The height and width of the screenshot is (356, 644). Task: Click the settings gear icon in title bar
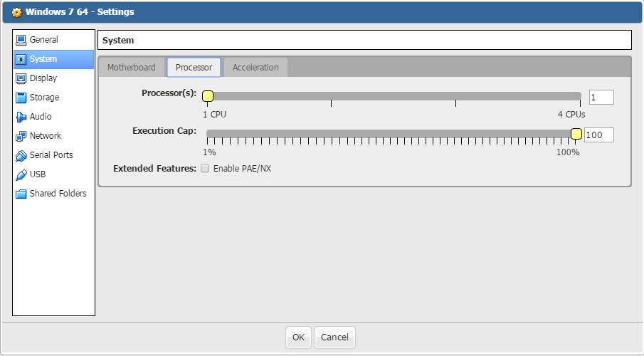click(x=16, y=12)
